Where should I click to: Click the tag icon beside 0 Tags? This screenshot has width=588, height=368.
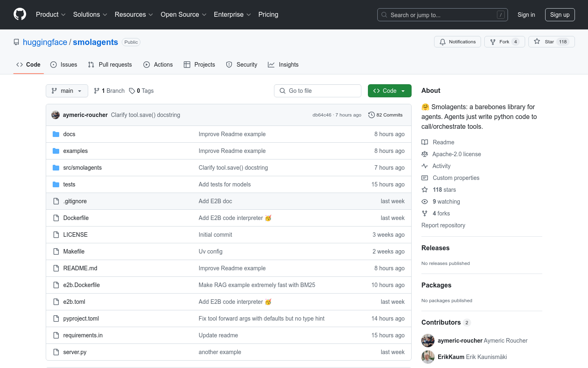[x=132, y=91]
